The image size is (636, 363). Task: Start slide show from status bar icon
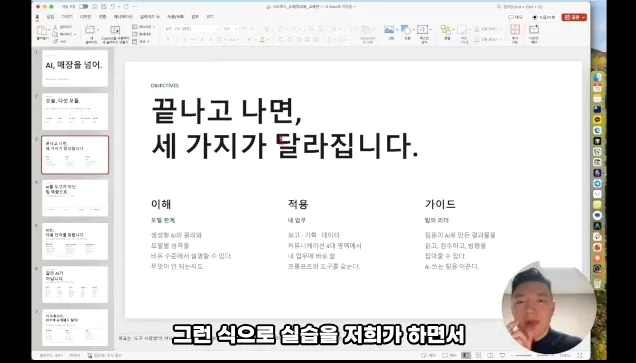click(x=503, y=355)
